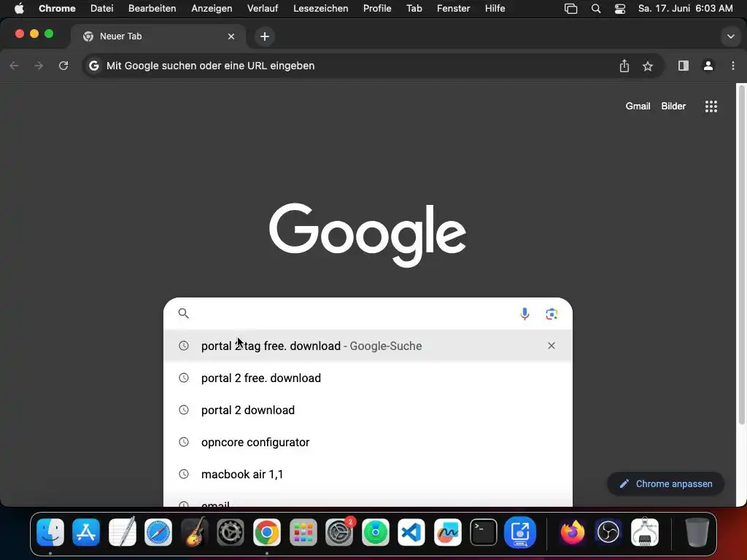
Task: Open Launchpad from the Dock
Action: coord(303,532)
